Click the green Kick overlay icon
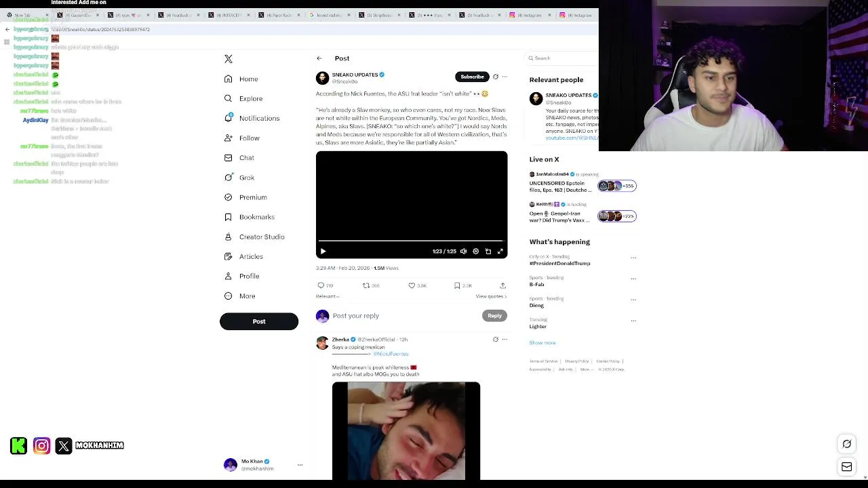 coord(19,445)
